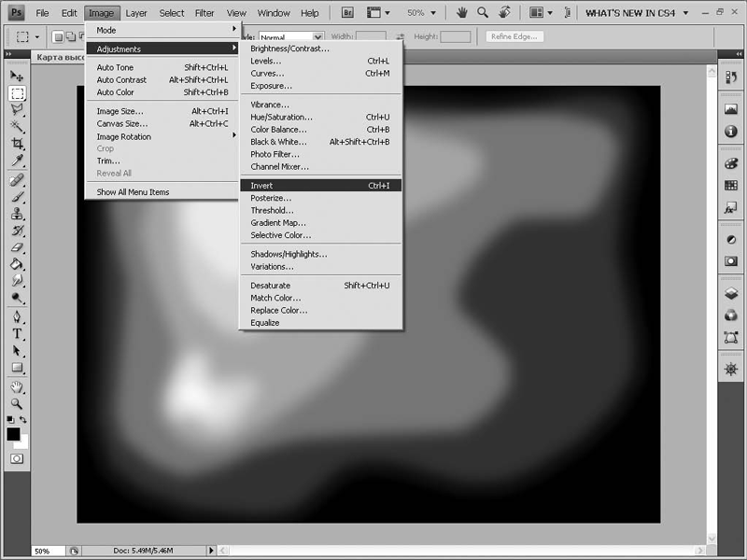Choose Canvas Size... command
This screenshot has width=747, height=560.
coord(162,123)
